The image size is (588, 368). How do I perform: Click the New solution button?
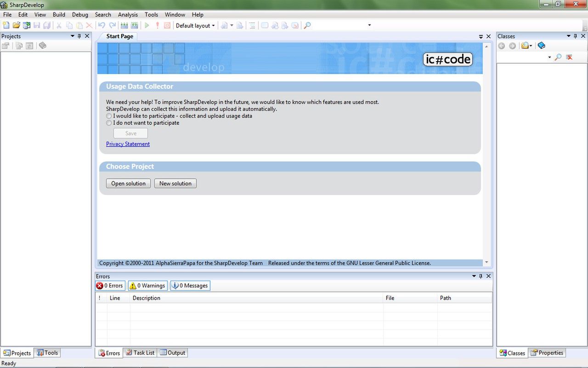(175, 183)
